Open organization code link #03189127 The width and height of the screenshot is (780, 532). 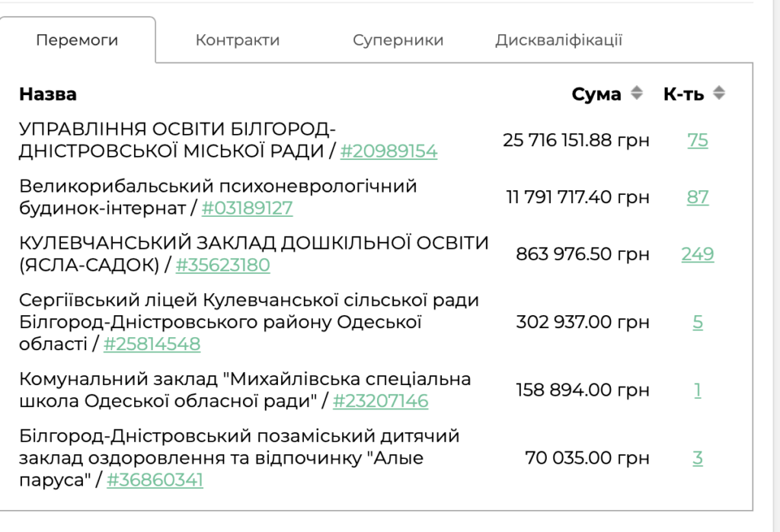pos(247,209)
